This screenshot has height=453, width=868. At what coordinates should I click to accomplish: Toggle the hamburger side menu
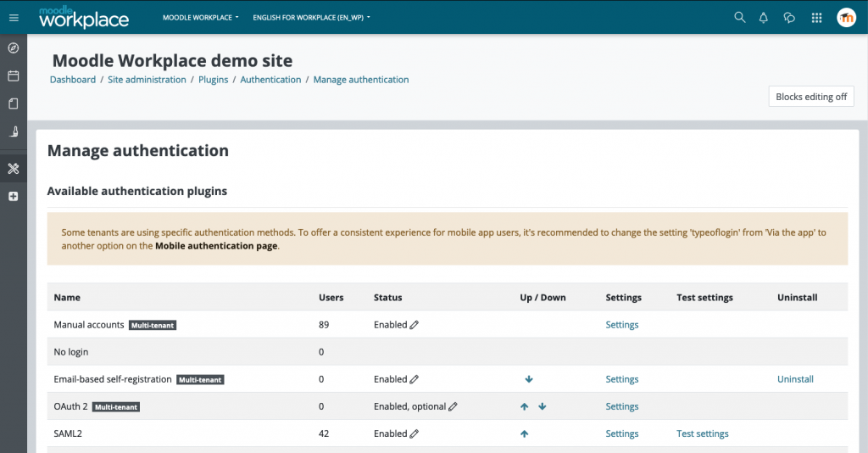click(x=14, y=18)
